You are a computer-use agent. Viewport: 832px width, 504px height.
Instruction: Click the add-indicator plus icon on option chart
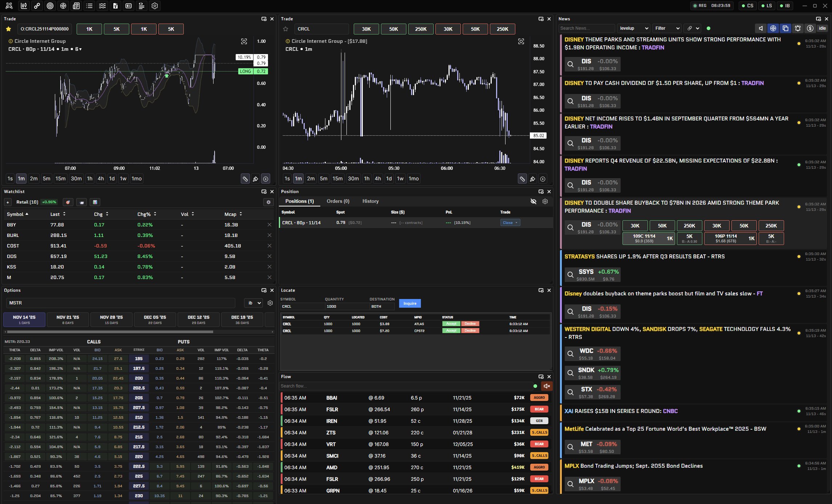[266, 179]
